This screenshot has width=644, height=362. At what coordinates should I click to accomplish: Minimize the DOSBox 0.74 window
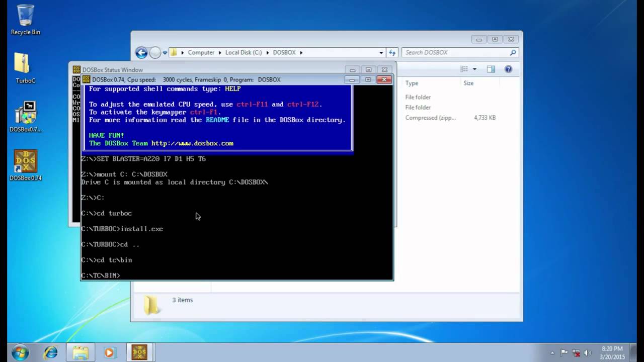tap(352, 79)
